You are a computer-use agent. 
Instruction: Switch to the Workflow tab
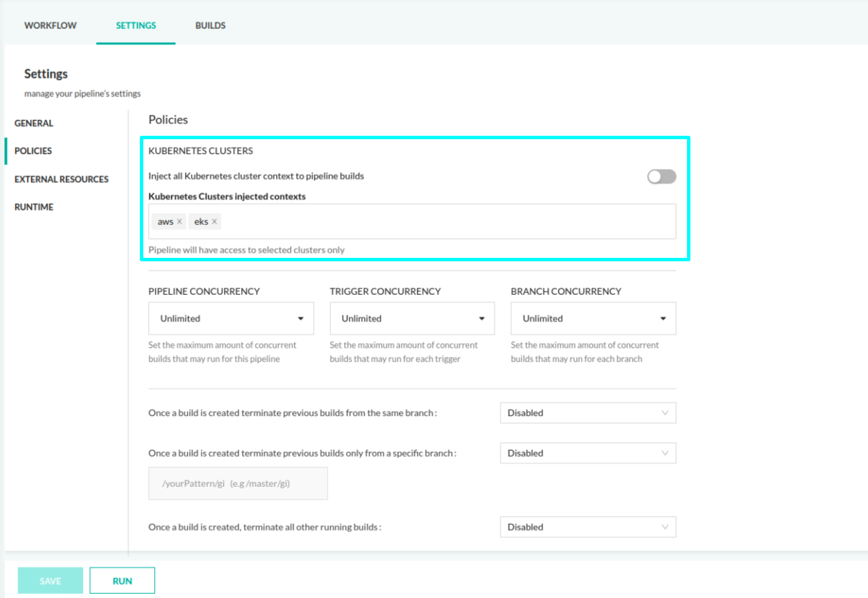[51, 25]
